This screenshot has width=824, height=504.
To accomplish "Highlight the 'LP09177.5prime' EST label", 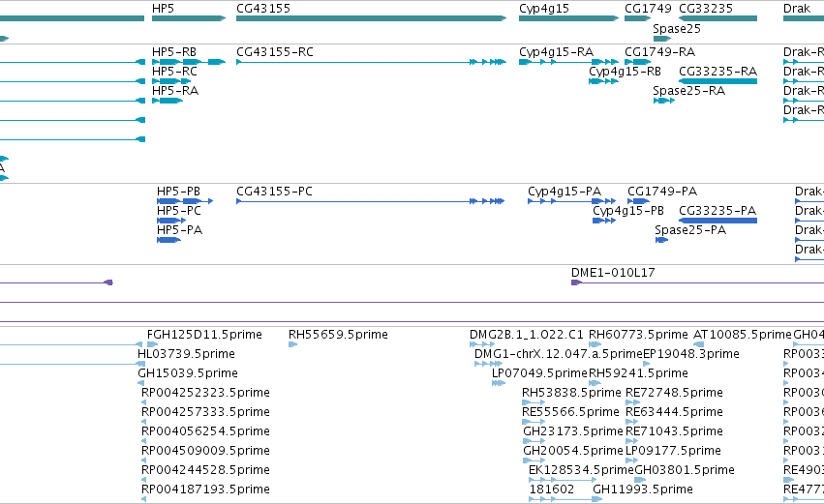I will [x=673, y=452].
